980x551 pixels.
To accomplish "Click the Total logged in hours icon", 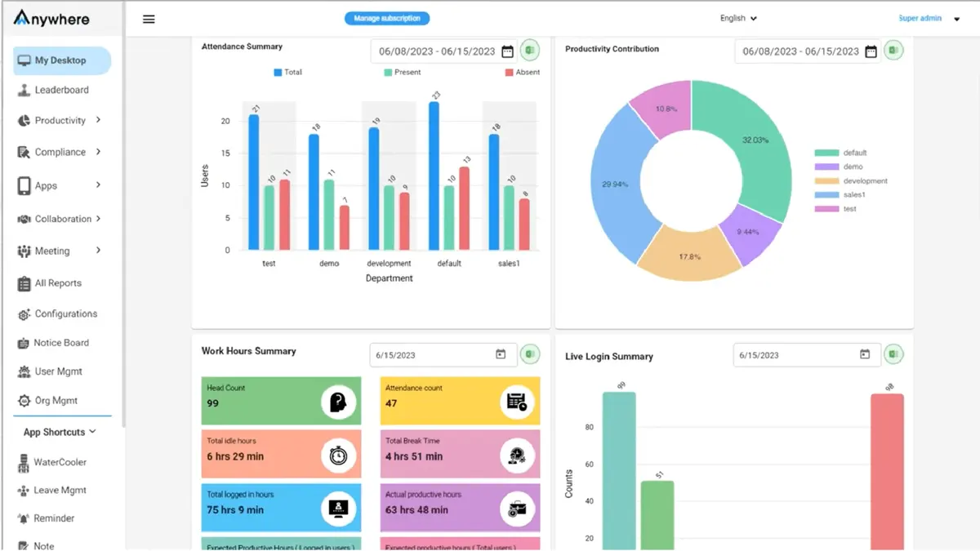I will [x=337, y=509].
